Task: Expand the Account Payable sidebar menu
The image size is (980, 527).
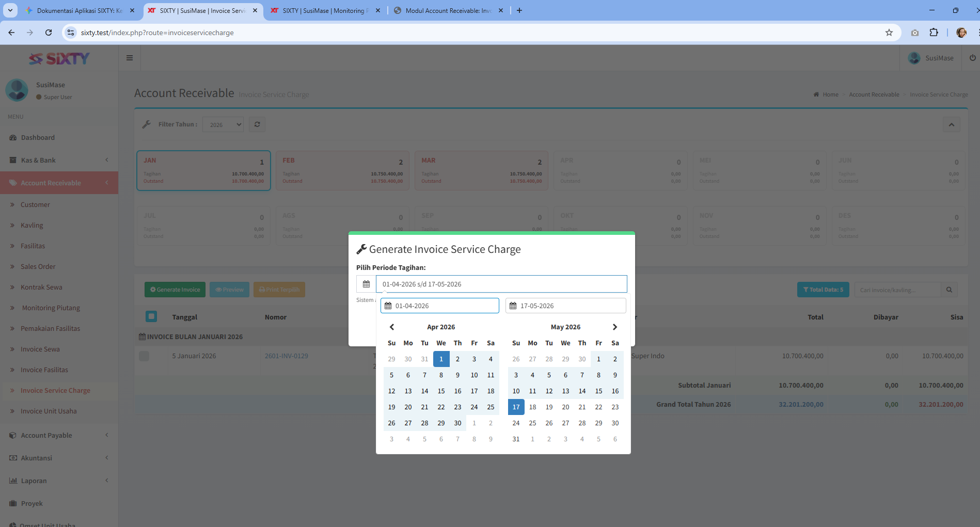Action: pyautogui.click(x=59, y=435)
